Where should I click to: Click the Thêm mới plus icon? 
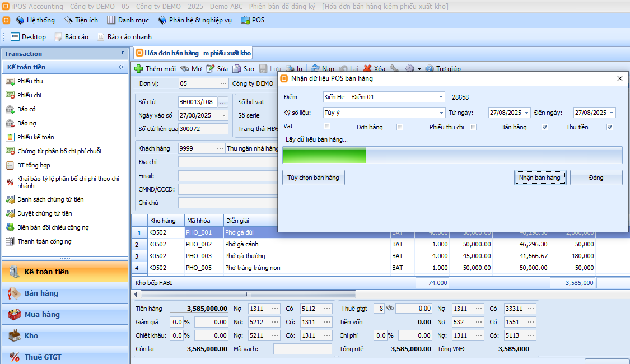coord(139,69)
